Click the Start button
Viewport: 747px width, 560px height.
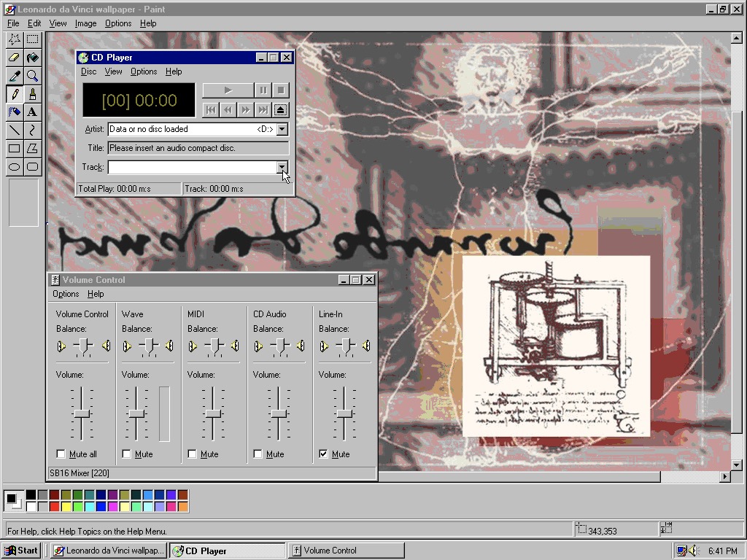coord(21,551)
